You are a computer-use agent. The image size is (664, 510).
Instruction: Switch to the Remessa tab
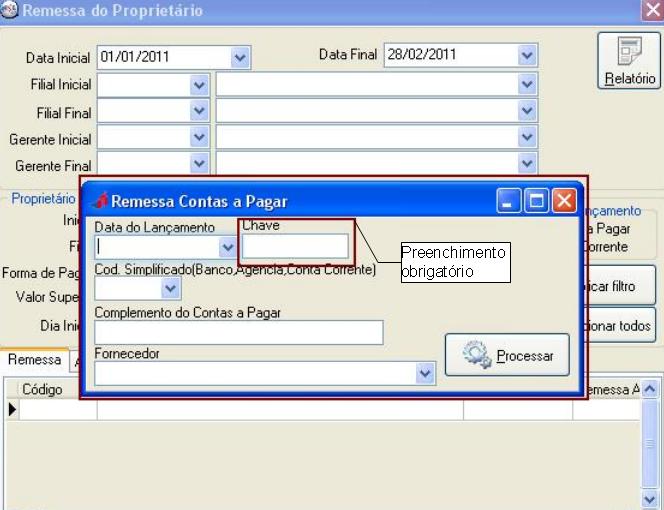click(x=34, y=360)
